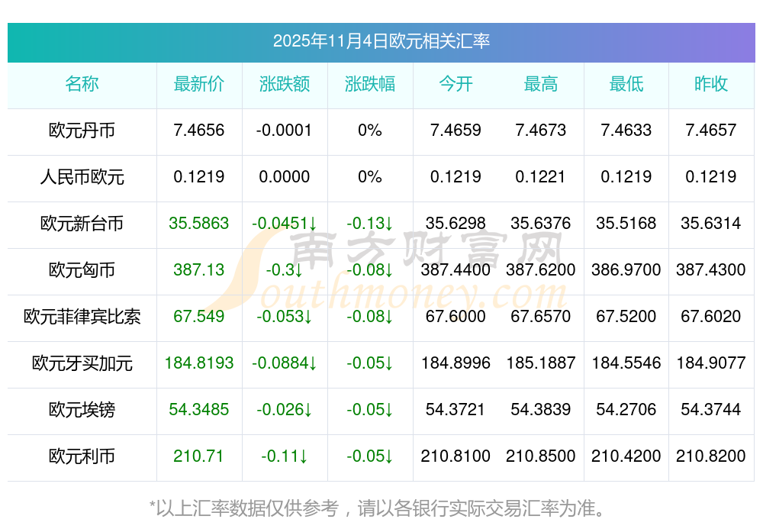Click the 67.6020 previous close value

pyautogui.click(x=711, y=317)
